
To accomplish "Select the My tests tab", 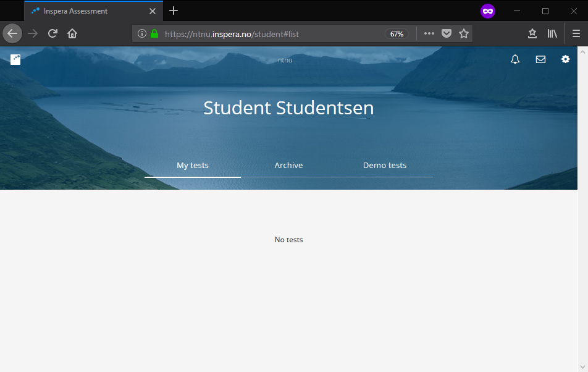I will tap(192, 166).
